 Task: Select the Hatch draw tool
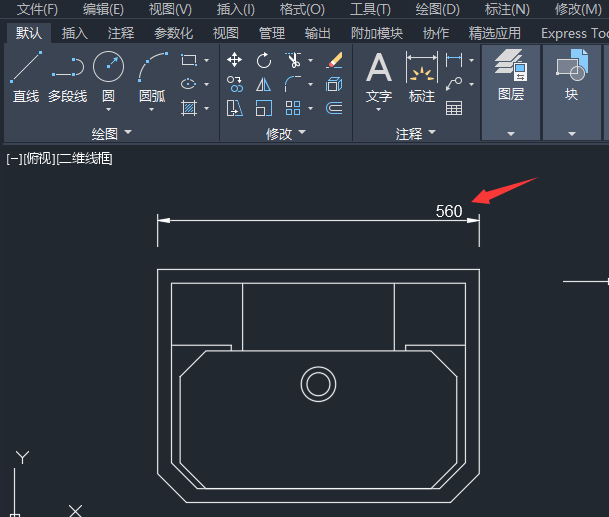tap(189, 108)
